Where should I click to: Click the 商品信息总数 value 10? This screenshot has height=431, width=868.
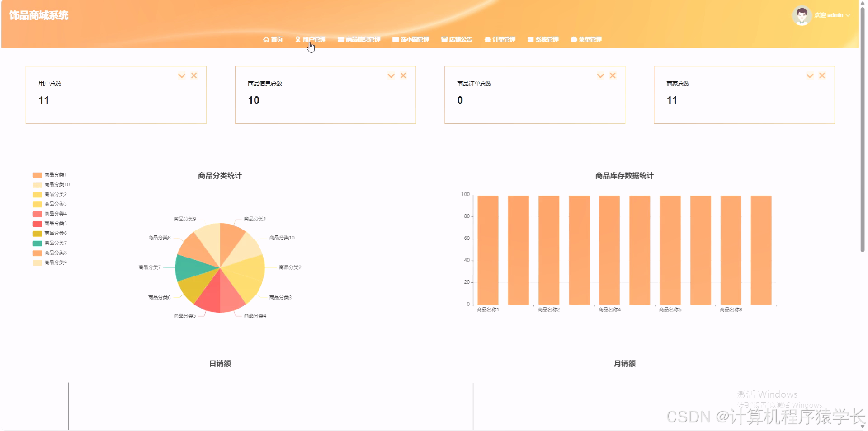click(254, 100)
